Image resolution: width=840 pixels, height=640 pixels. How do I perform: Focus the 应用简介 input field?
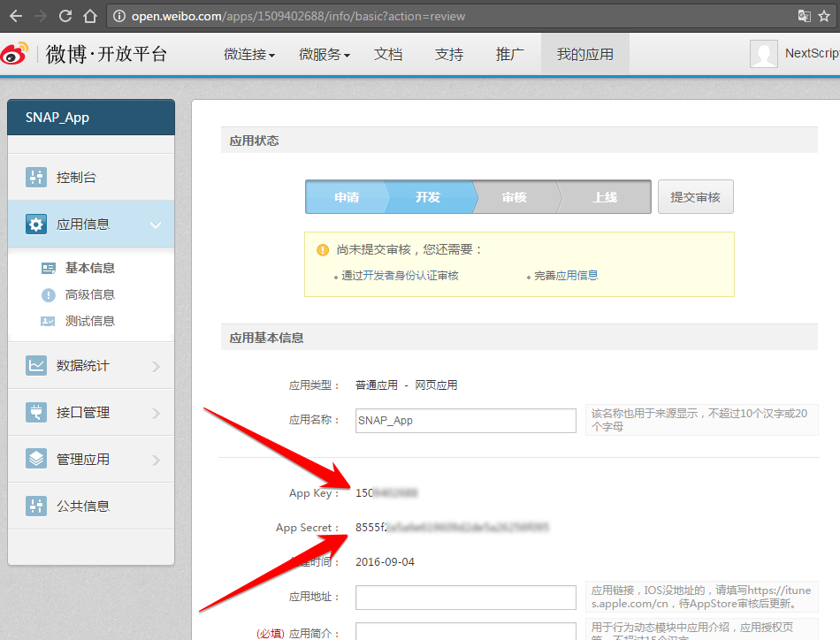[465, 631]
